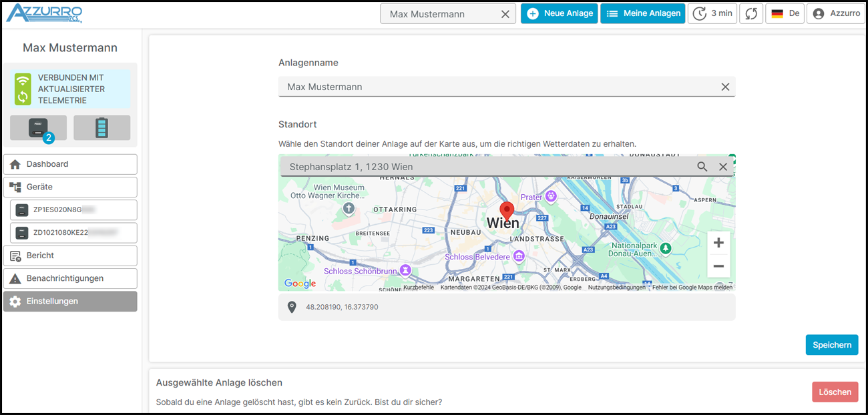Image resolution: width=868 pixels, height=415 pixels.
Task: Click the Standort section label
Action: tap(298, 125)
